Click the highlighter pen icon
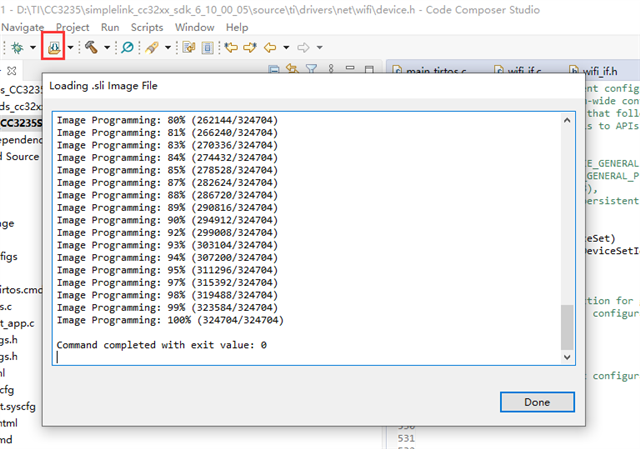Viewport: 640px width, 449px height. (x=152, y=48)
